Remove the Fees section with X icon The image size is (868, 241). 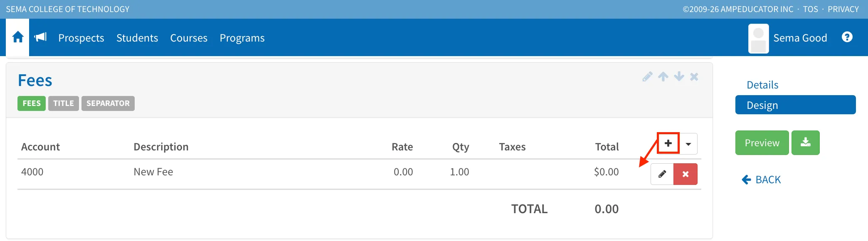[694, 76]
